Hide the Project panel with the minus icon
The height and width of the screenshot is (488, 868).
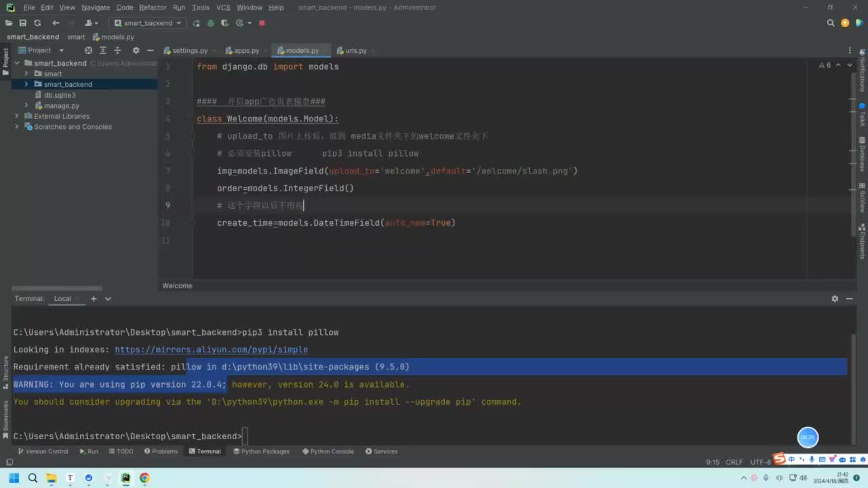pyautogui.click(x=150, y=50)
